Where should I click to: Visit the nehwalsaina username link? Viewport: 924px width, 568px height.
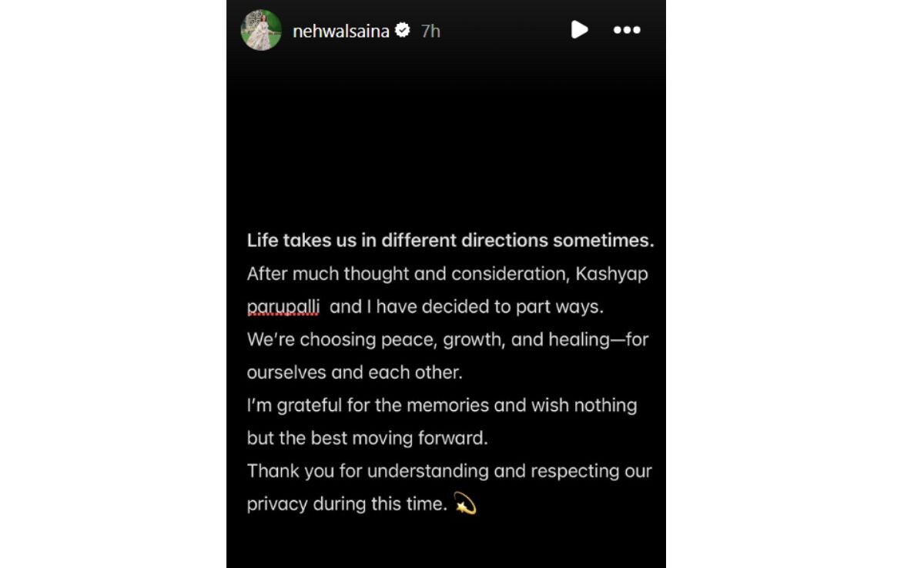coord(340,32)
